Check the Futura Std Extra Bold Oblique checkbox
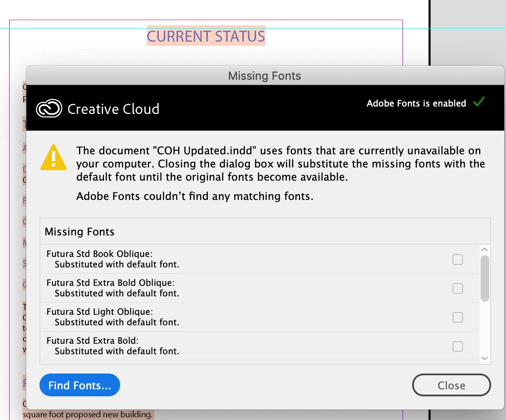This screenshot has width=506, height=420. click(x=458, y=288)
